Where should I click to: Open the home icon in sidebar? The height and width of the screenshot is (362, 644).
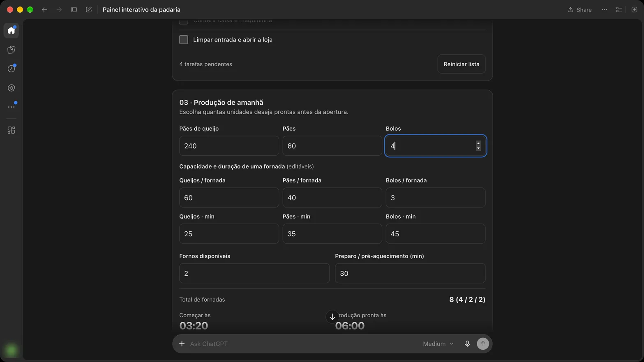11,30
